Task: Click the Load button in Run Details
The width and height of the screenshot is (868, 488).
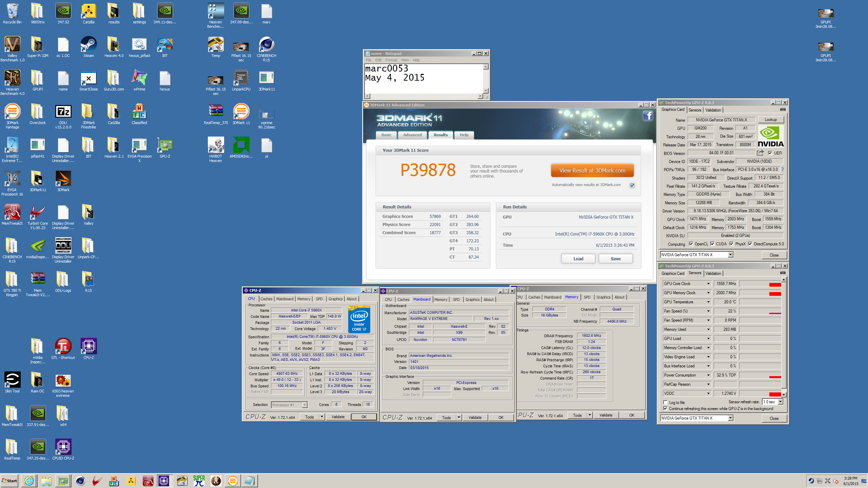Action: tap(578, 259)
